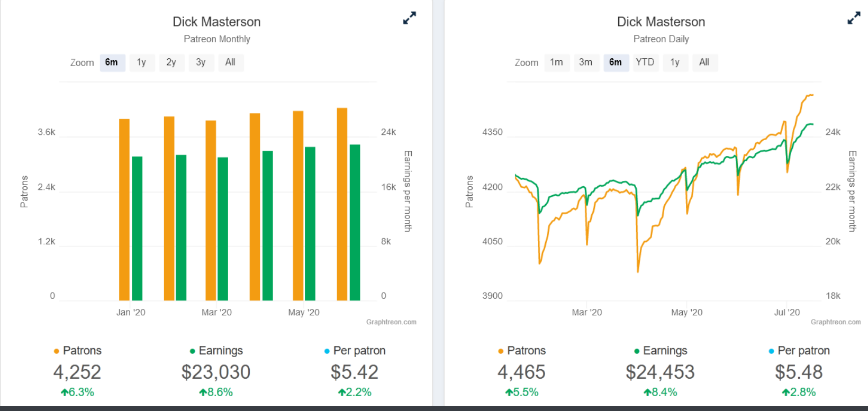
Task: Select YTD zoom on Daily chart
Action: (x=646, y=62)
